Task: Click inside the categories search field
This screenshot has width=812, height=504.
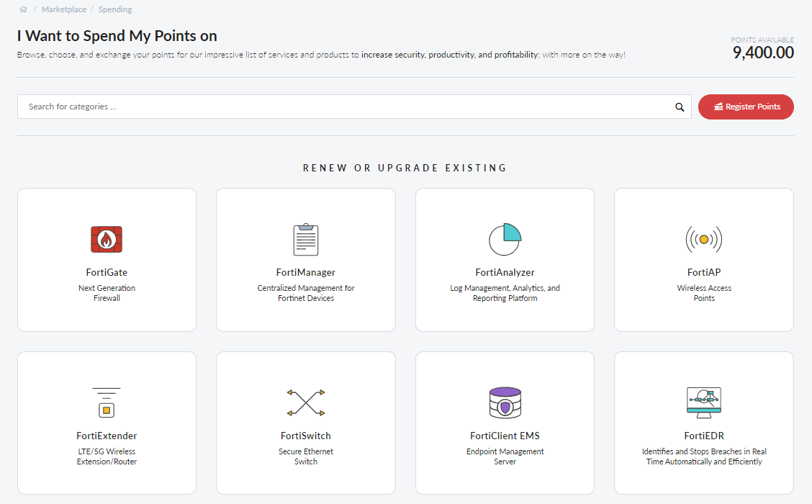Action: [x=288, y=106]
